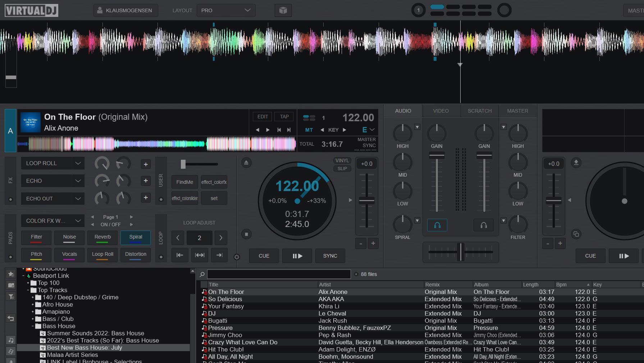Click the browser search input field

tap(279, 274)
